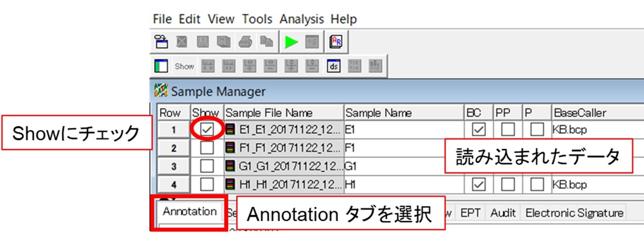Click the Sample Name column header
Screen dimensions: 644x237
[x=404, y=113]
